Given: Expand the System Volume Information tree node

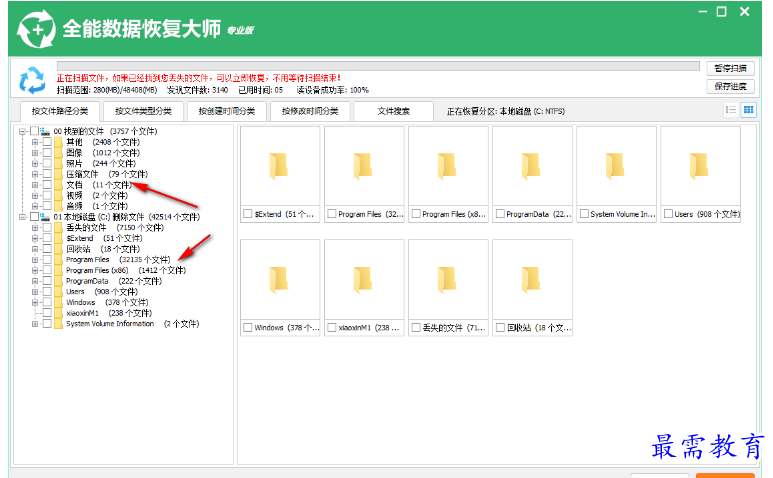Looking at the screenshot, I should (35, 324).
